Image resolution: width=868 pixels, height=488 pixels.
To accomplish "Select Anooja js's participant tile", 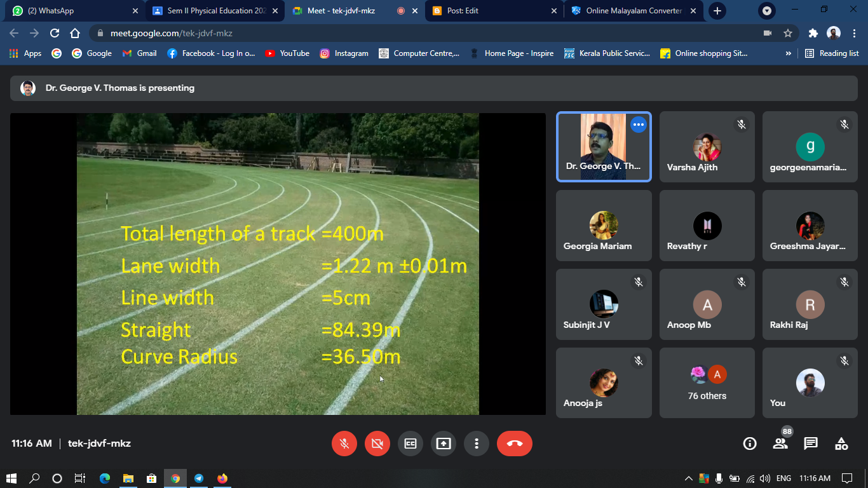I will [x=604, y=383].
